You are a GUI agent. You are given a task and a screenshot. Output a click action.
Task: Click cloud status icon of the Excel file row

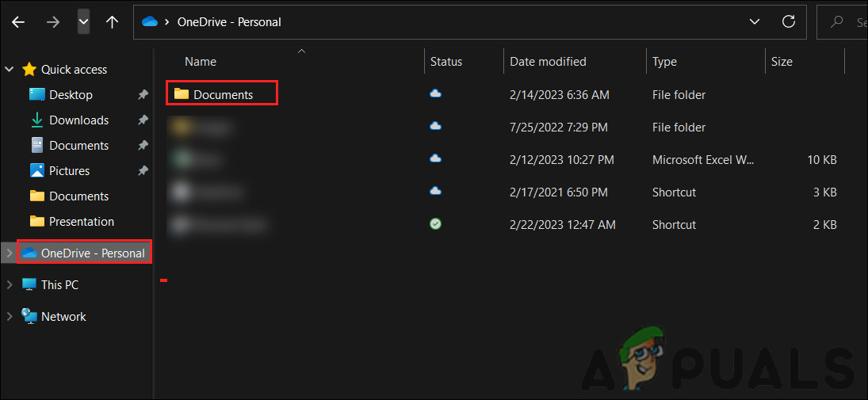pos(436,158)
